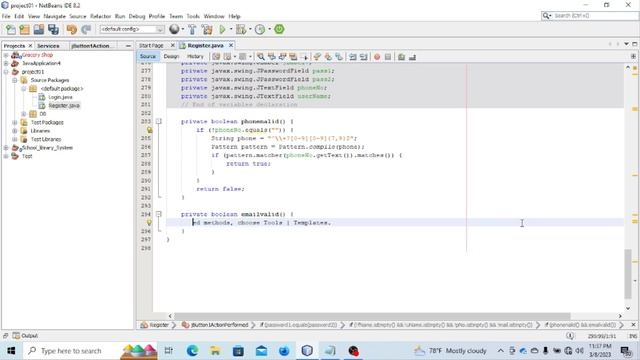This screenshot has width=640, height=360.
Task: Switch to the Services tab
Action: pos(48,46)
